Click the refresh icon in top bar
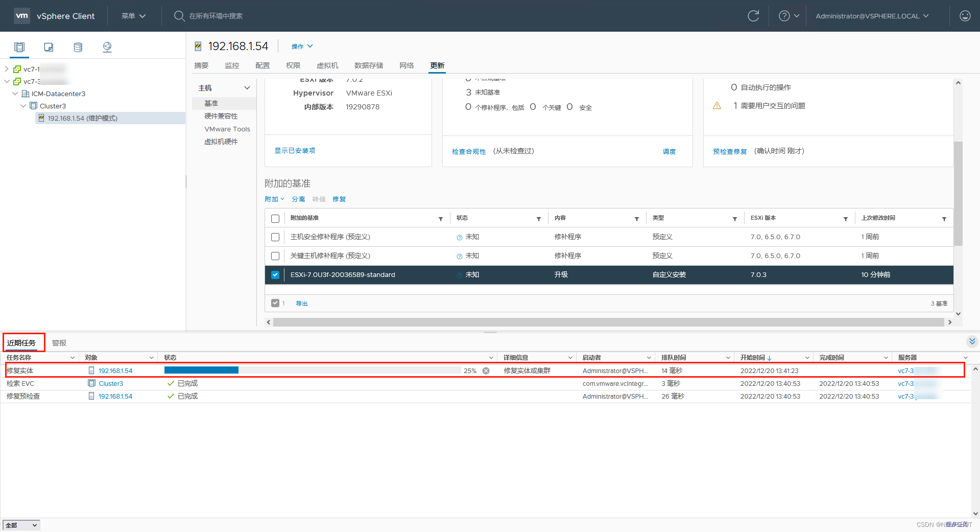Screen dimensions: 980x532 753,16
